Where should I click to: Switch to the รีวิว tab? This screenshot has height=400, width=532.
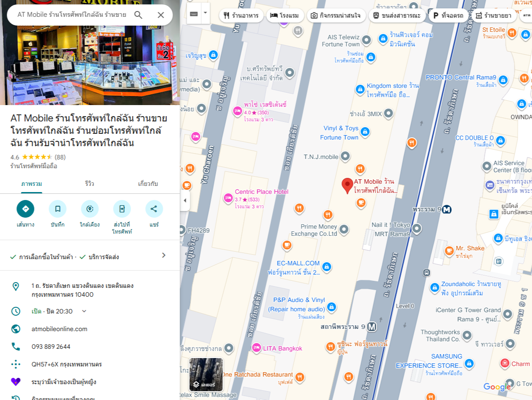(x=90, y=184)
